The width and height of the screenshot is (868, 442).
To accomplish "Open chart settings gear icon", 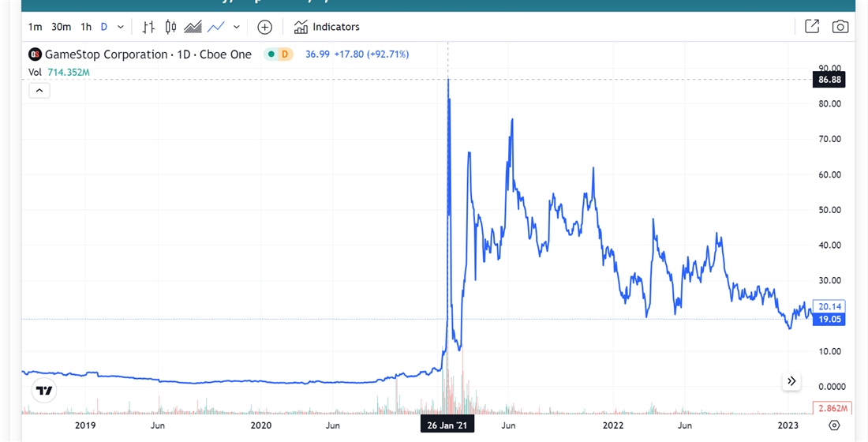I will pos(834,425).
